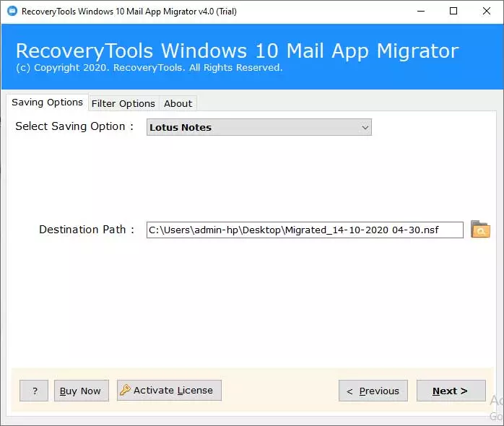Click the Destination Path label

coord(87,230)
